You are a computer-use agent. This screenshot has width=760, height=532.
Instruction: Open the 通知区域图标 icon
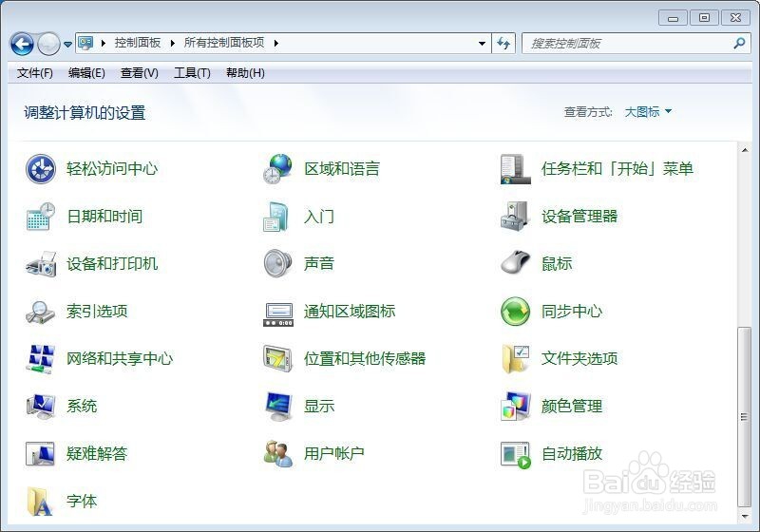click(277, 313)
